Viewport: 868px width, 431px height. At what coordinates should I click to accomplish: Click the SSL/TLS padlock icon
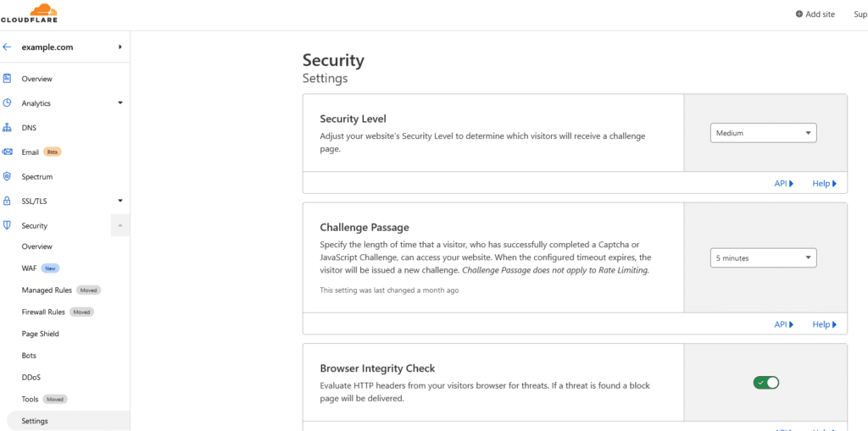[7, 201]
